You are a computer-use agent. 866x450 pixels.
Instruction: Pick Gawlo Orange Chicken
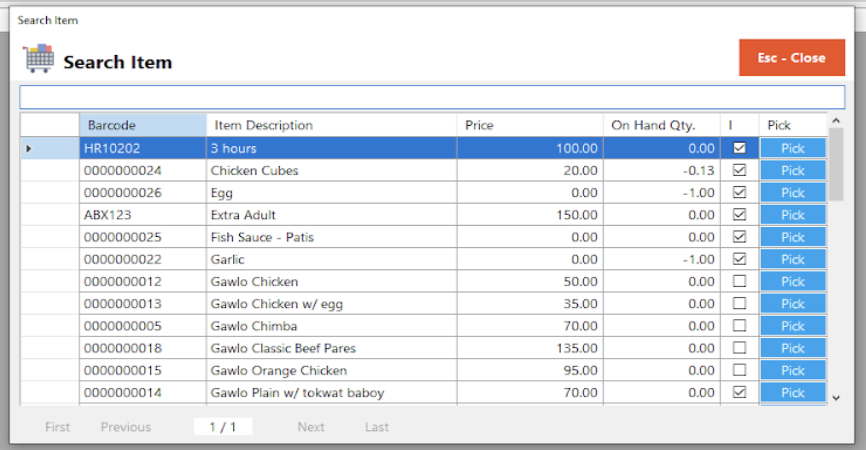(x=792, y=371)
